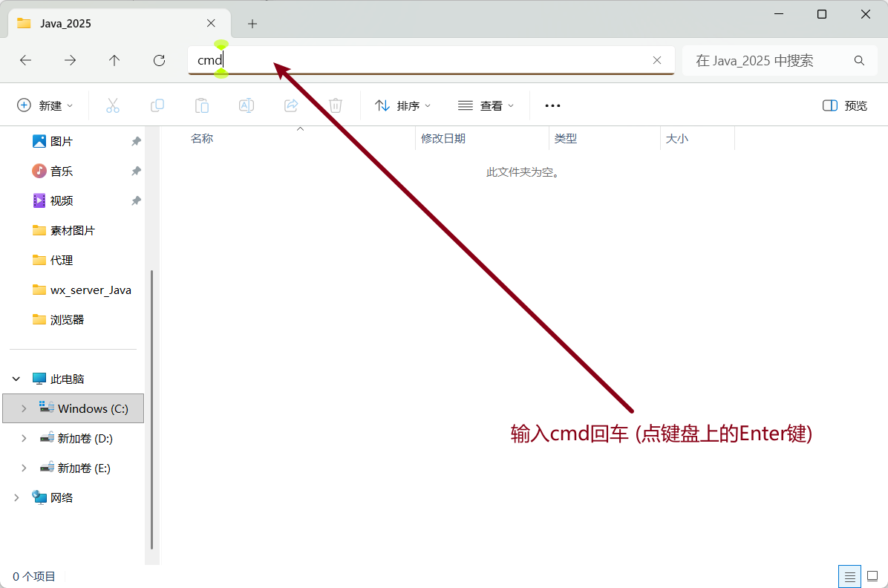Switch to details view layout icon
This screenshot has height=588, width=888.
pos(850,576)
